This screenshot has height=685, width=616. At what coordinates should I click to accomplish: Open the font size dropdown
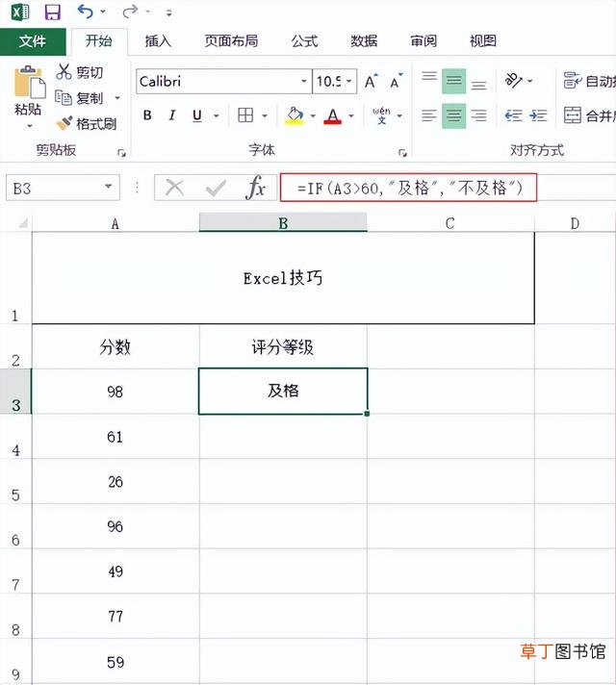[348, 81]
